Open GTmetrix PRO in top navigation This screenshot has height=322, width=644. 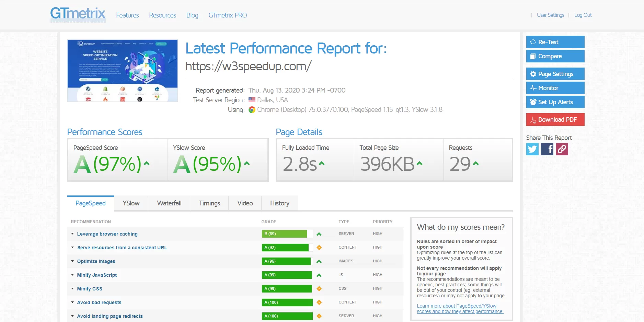tap(228, 15)
